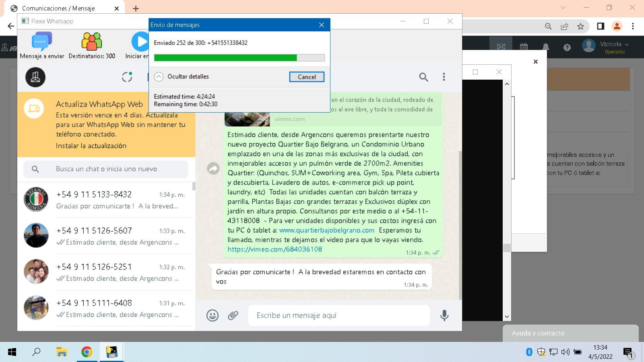This screenshot has width=644, height=362.
Task: Record voice message with microphone icon
Action: [x=444, y=315]
